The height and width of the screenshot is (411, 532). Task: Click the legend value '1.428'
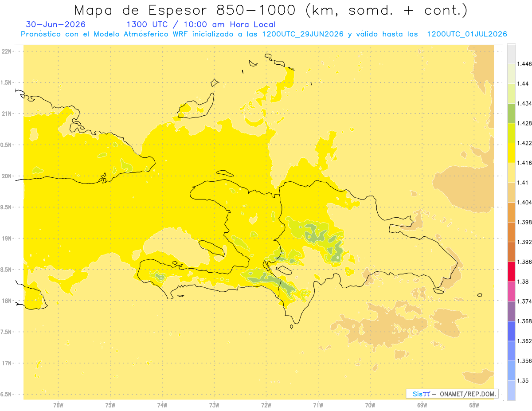(524, 123)
